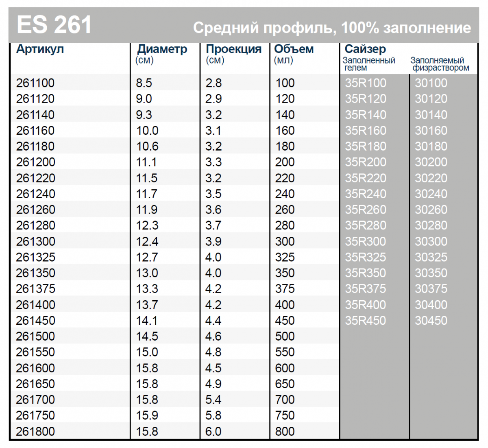Click saline sizer code 30450
488x448 pixels.
coord(431,321)
